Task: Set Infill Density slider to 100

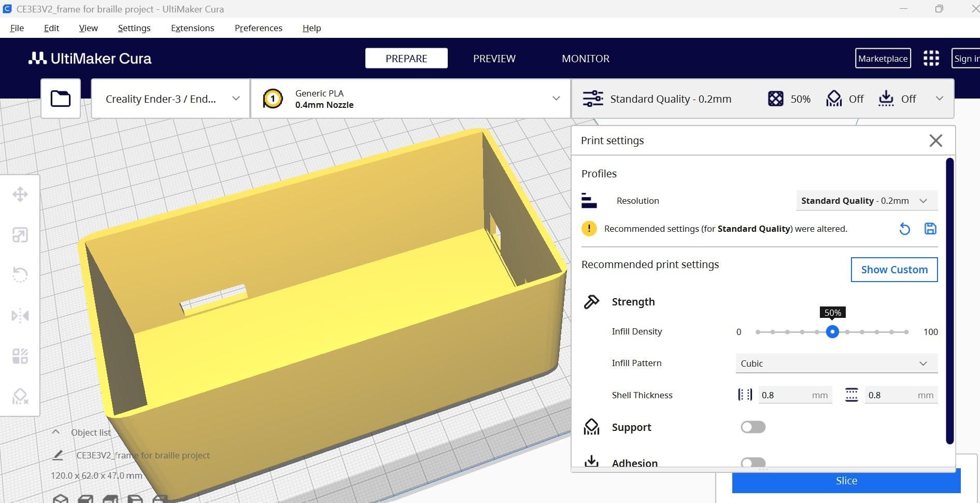Action: tap(907, 332)
